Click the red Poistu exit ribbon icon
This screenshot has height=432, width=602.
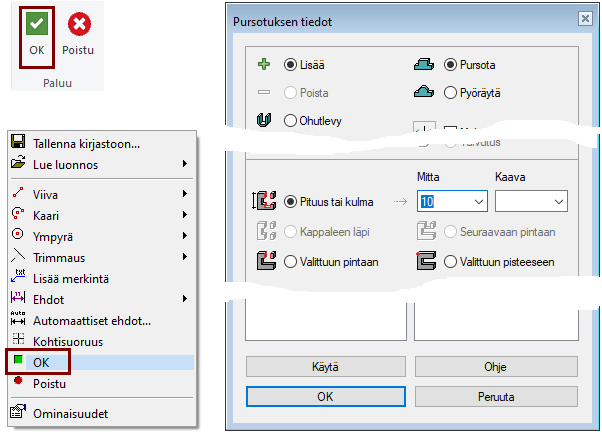click(x=78, y=24)
